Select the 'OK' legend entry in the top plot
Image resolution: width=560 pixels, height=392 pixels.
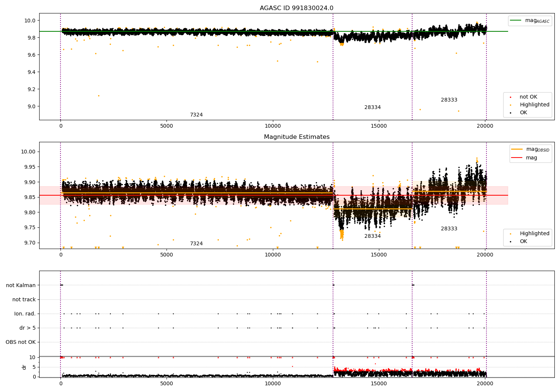click(x=523, y=113)
